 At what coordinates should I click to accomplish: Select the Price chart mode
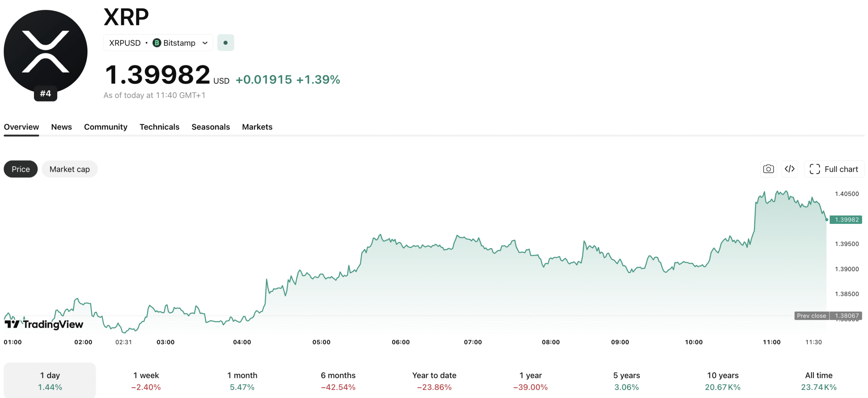point(20,169)
